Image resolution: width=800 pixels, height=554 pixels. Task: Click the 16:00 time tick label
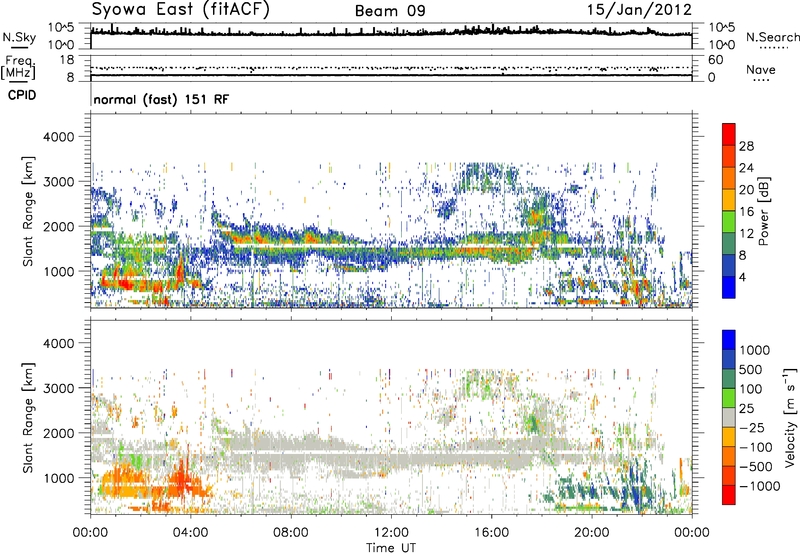pyautogui.click(x=491, y=533)
